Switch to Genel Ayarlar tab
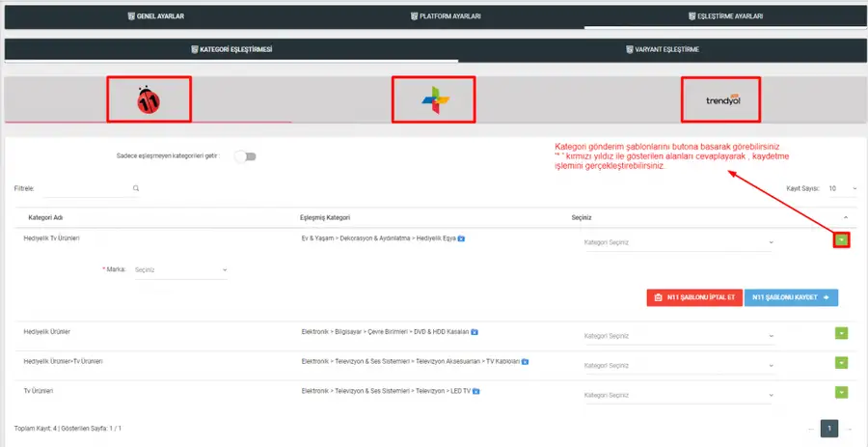The image size is (868, 447). tap(156, 16)
